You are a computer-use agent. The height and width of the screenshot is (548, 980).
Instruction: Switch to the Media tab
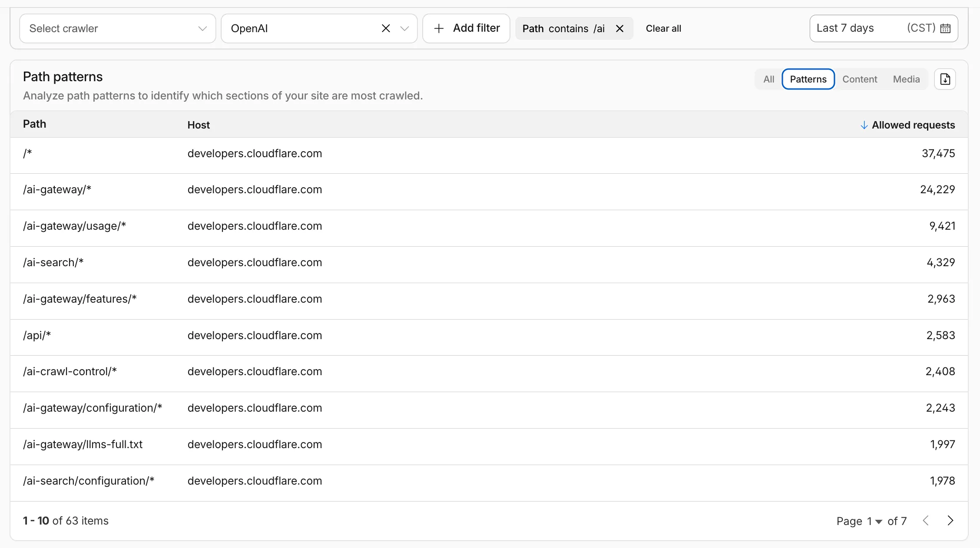point(906,79)
